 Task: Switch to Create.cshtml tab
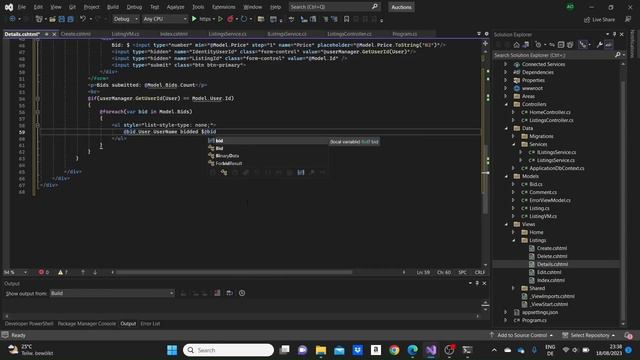(76, 34)
